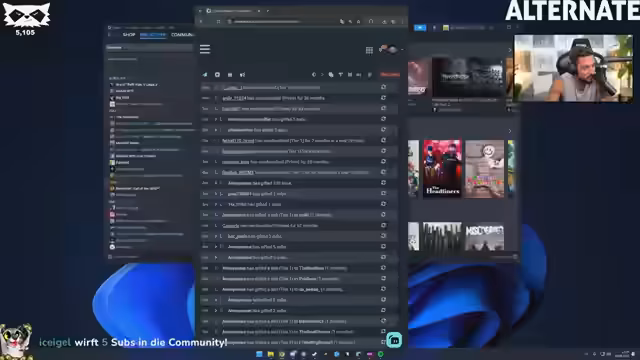Open the dark forest game tile in Steam
640x360 pixels.
(x=442, y=236)
